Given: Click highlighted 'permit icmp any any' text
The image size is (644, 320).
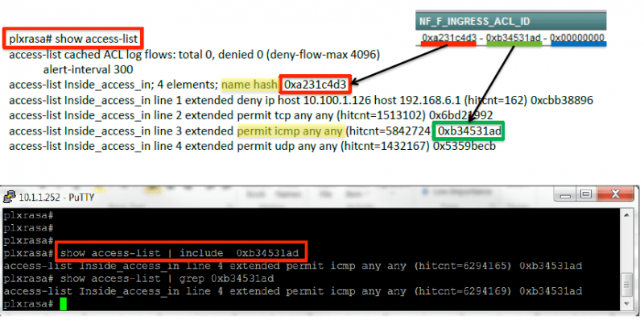Looking at the screenshot, I should tap(290, 131).
